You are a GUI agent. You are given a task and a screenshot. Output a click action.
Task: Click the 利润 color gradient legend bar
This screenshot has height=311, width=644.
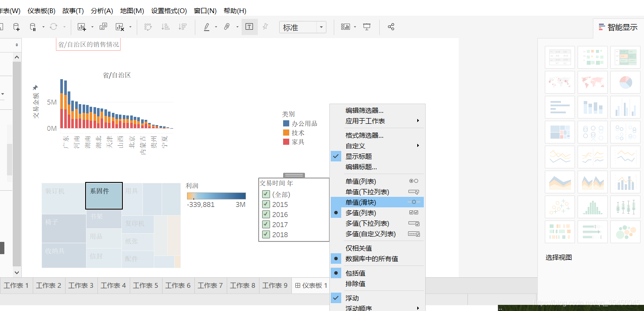pos(216,196)
